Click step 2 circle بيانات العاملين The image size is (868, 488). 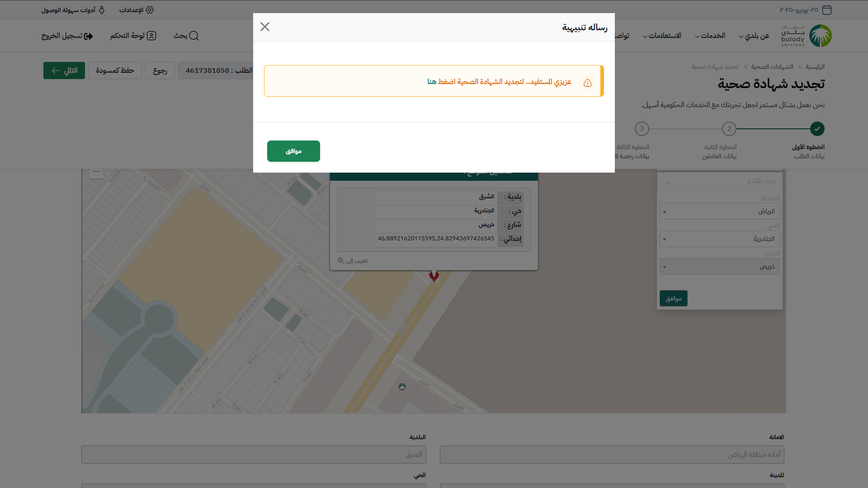point(729,129)
